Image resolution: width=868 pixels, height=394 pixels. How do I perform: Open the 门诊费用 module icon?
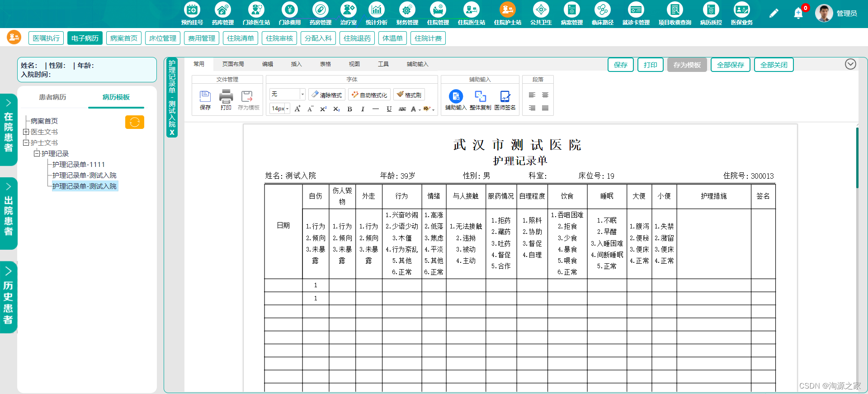[x=289, y=9]
